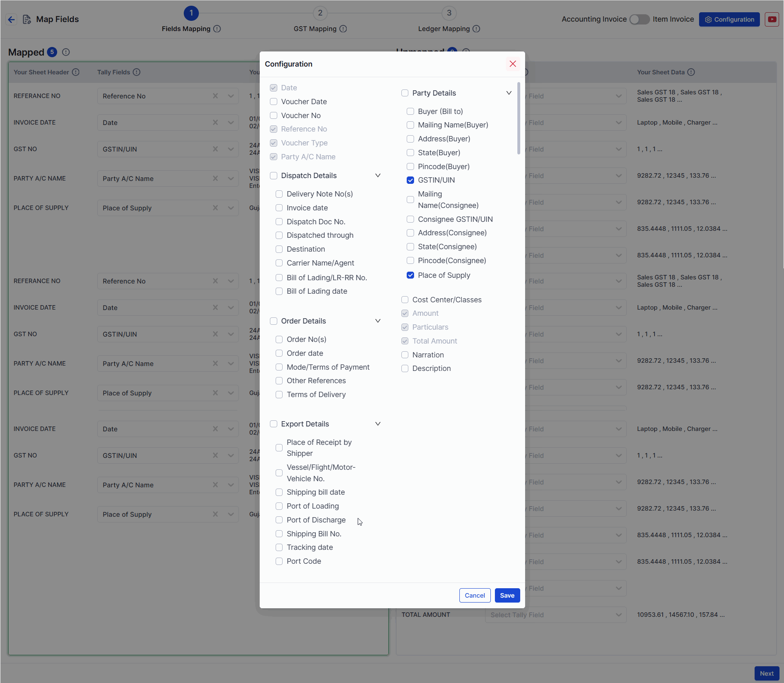Check the Order Details group checkbox
Image resolution: width=784 pixels, height=683 pixels.
pos(274,321)
